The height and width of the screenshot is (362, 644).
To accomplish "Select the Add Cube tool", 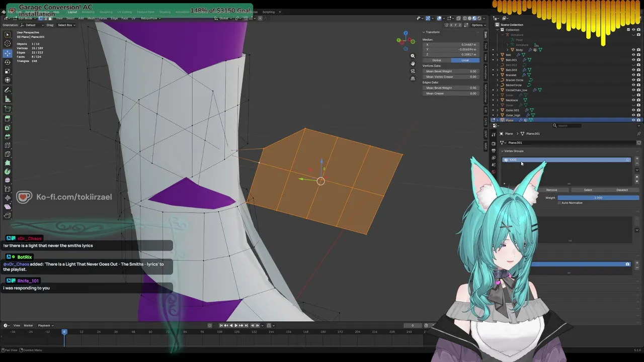I will click(8, 109).
